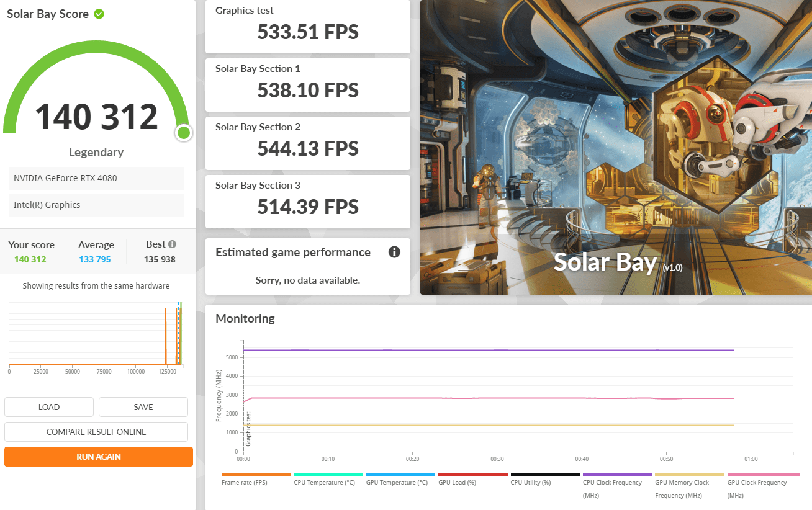The image size is (812, 510).
Task: Click the Your score value 140 312
Action: pos(30,259)
